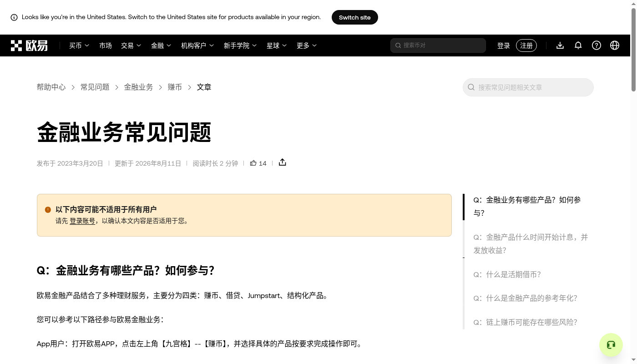Screen dimensions: 637x364
Task: Click the 登录 login link
Action: tap(504, 45)
